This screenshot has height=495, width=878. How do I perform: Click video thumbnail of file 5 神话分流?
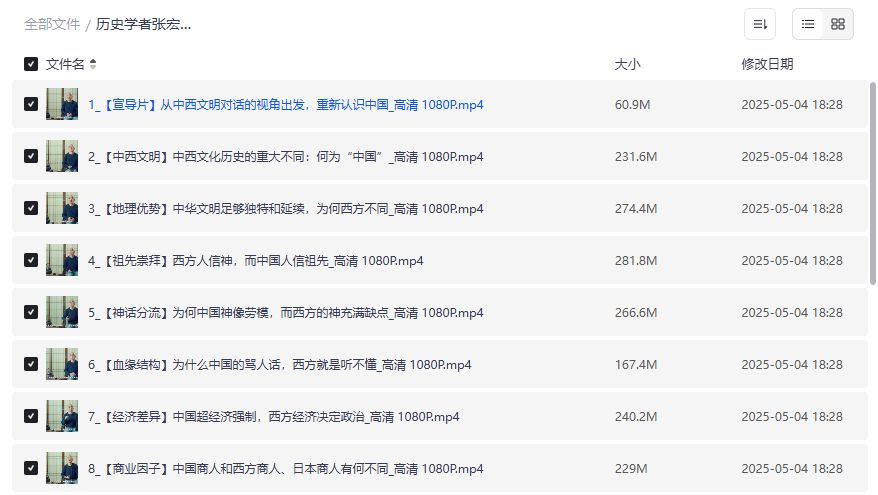[x=62, y=312]
